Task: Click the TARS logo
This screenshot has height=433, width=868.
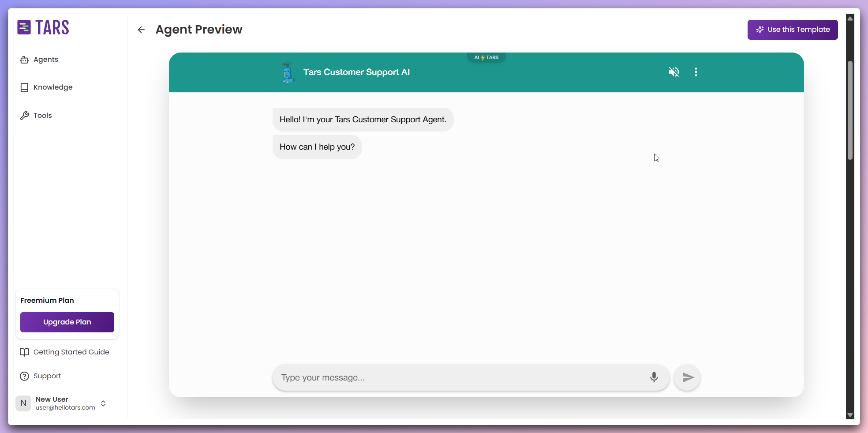Action: [x=43, y=27]
